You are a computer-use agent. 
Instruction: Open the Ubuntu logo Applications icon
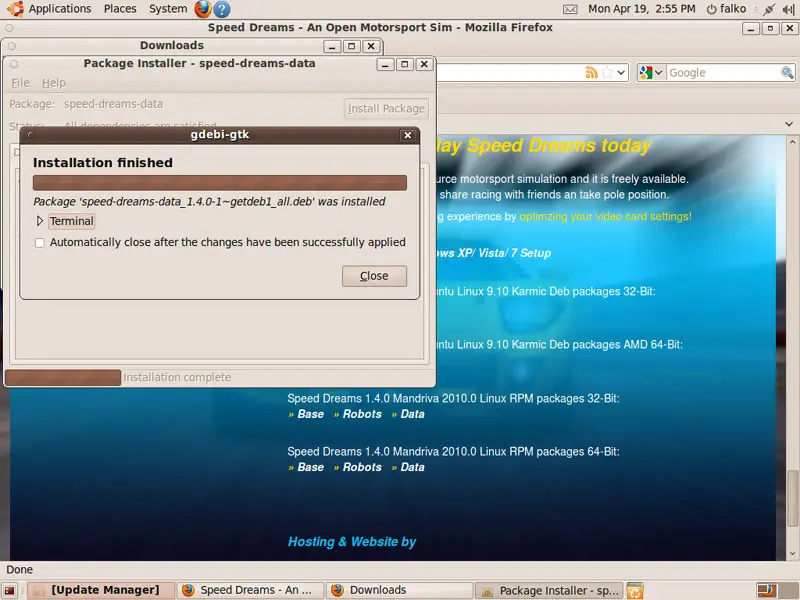pyautogui.click(x=15, y=9)
